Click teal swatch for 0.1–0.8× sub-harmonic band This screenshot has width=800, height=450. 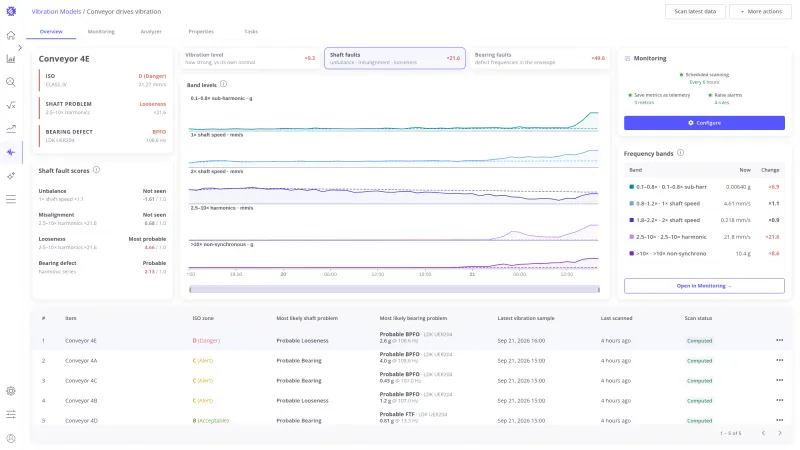click(x=632, y=187)
